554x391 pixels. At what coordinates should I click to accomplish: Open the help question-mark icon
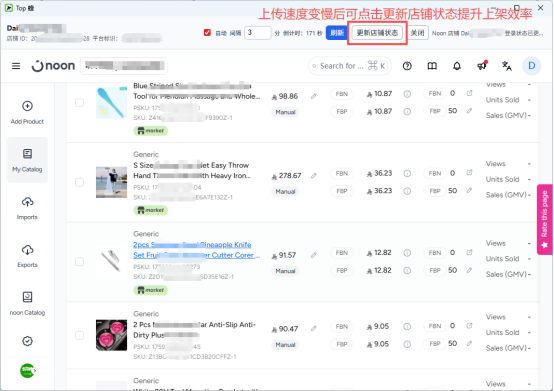click(407, 66)
